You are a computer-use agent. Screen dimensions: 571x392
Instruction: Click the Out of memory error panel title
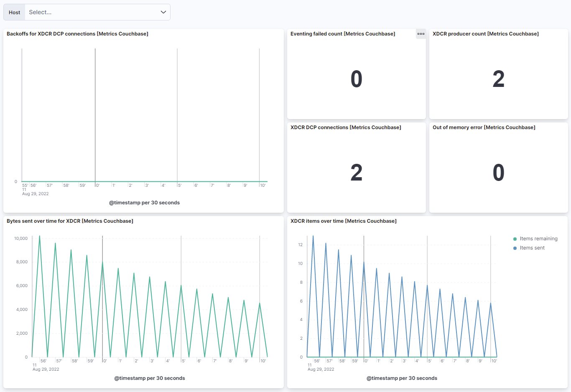pos(484,127)
